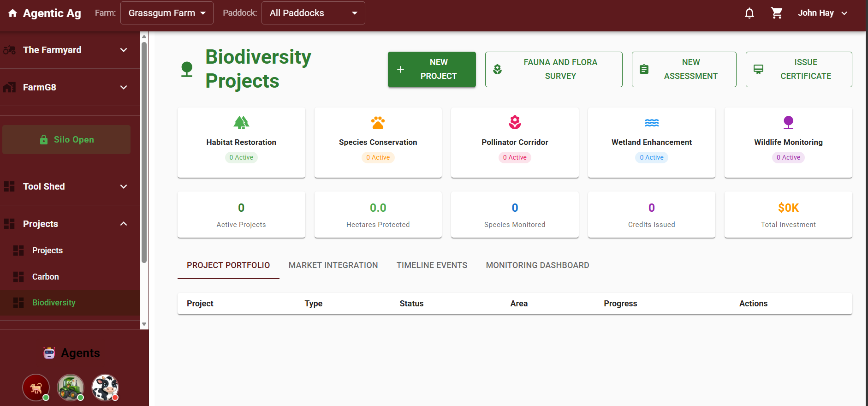868x406 pixels.
Task: Open Projects sub-item in sidebar
Action: [70, 251]
